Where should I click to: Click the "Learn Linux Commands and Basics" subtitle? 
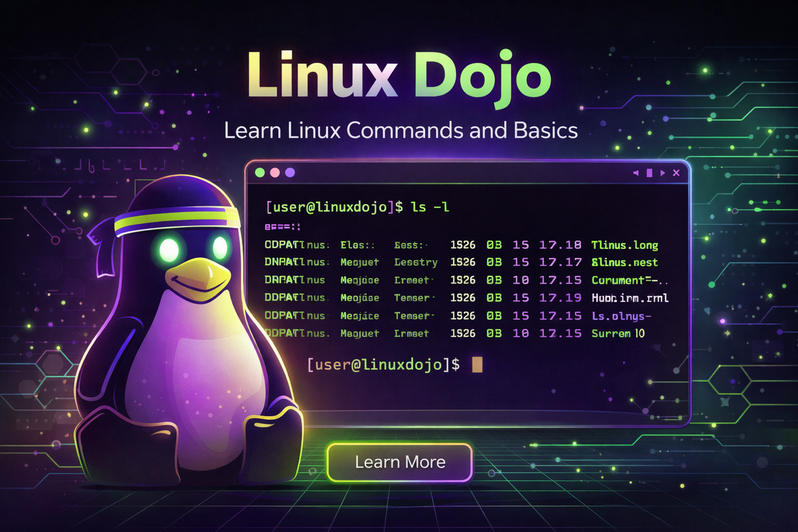tap(401, 130)
